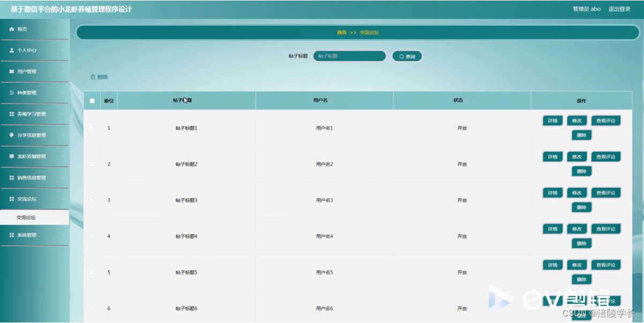Click the grid icon beside 系统管理
This screenshot has width=644, height=323.
point(12,235)
